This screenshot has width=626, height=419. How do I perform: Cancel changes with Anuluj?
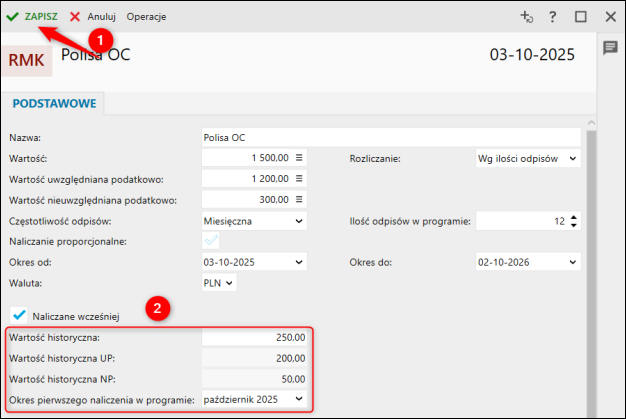93,17
